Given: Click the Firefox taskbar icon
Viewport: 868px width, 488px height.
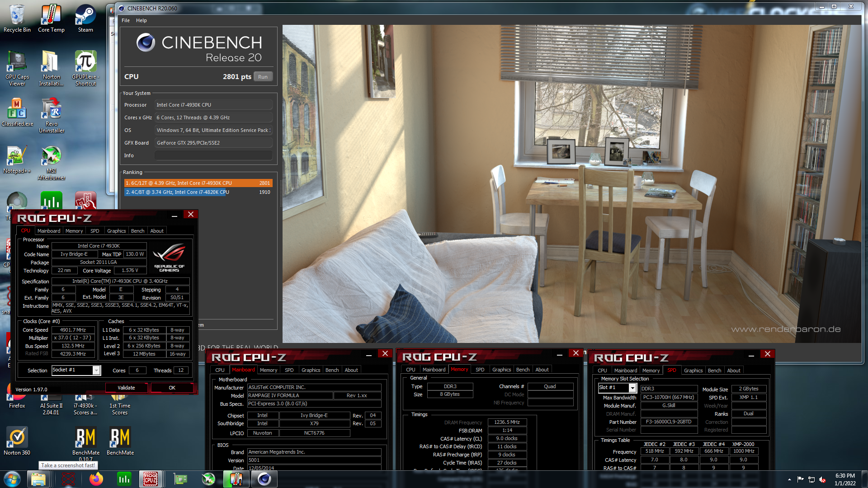Looking at the screenshot, I should click(x=96, y=479).
